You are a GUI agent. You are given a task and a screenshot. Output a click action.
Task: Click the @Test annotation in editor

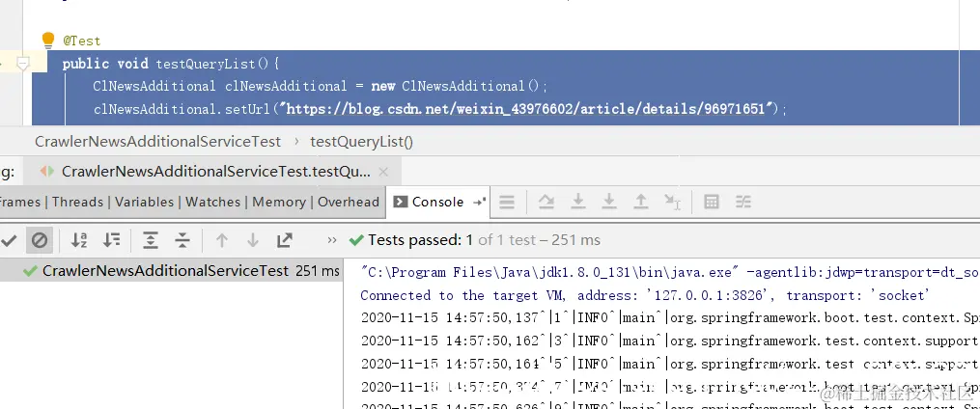[x=82, y=41]
